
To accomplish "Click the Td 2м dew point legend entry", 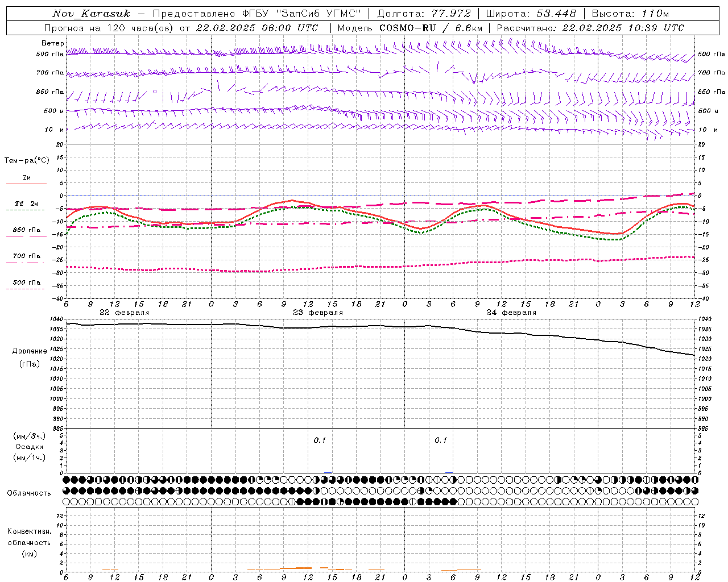I will (27, 203).
